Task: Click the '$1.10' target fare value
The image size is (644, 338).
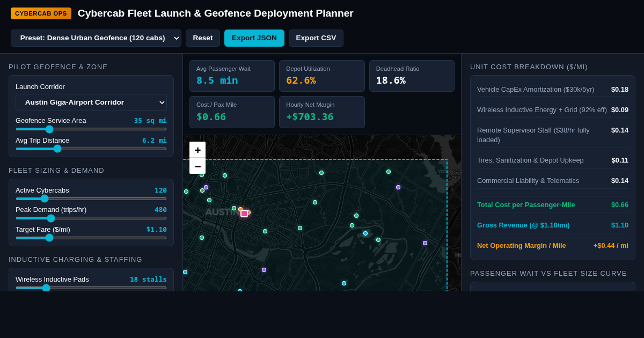Action: pos(157,229)
